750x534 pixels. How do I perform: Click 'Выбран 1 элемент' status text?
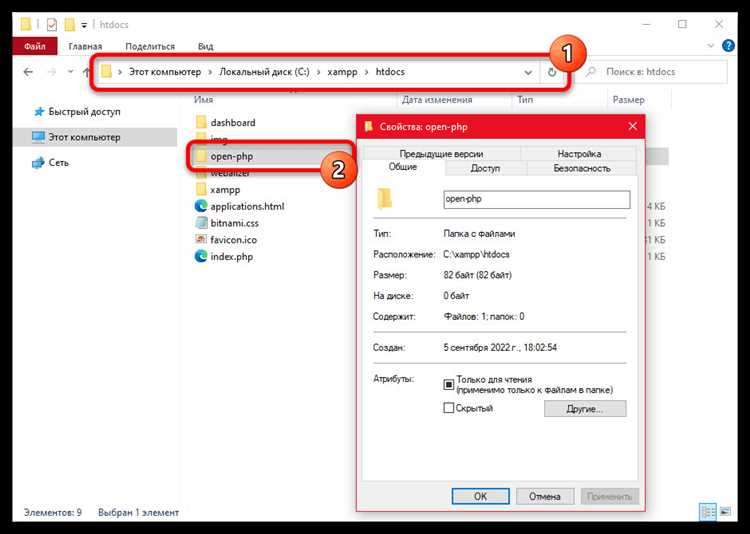138,512
